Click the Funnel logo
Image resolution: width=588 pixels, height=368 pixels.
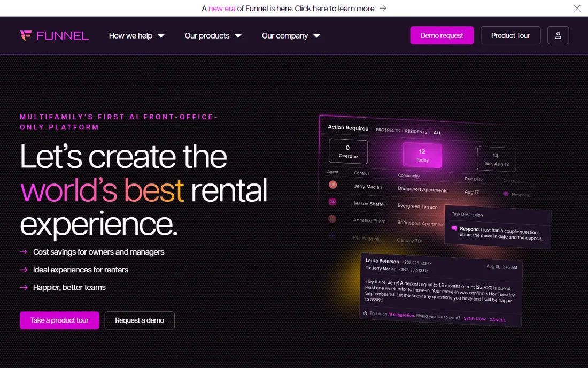pyautogui.click(x=55, y=36)
